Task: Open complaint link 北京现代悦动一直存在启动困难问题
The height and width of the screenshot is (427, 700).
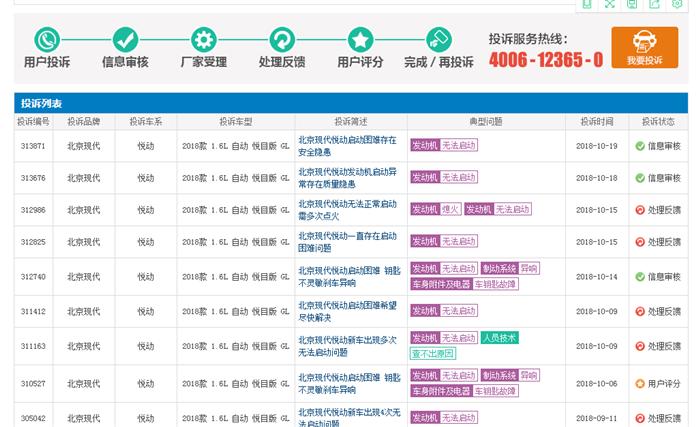Action: 347,242
